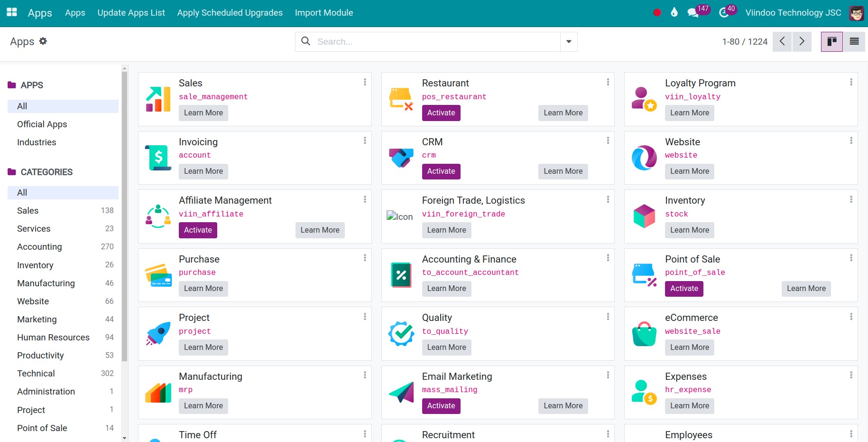Go to next page of apps
The height and width of the screenshot is (442, 868).
pyautogui.click(x=802, y=42)
